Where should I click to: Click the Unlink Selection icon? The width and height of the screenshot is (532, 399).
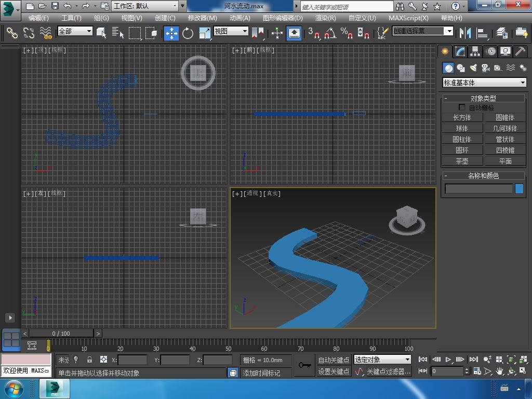pos(29,33)
